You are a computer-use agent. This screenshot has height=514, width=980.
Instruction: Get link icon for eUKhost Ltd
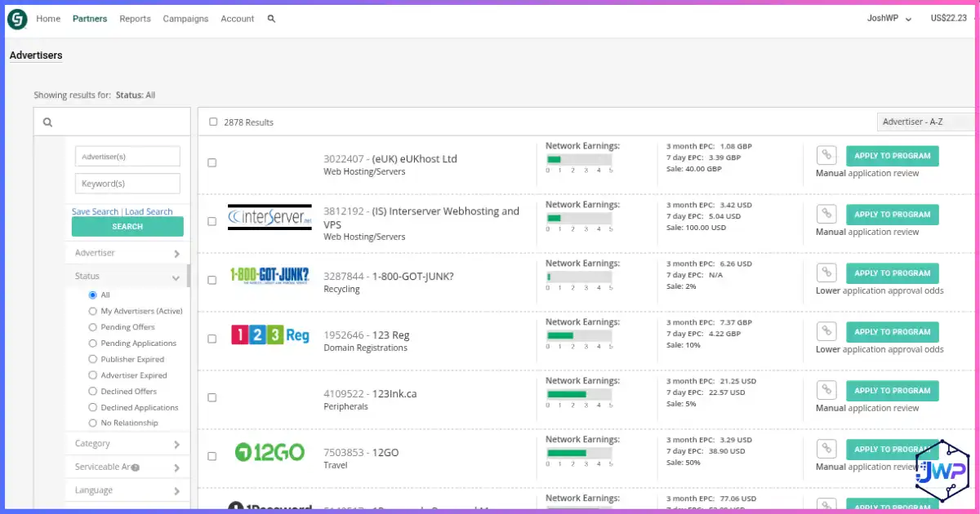coord(826,155)
